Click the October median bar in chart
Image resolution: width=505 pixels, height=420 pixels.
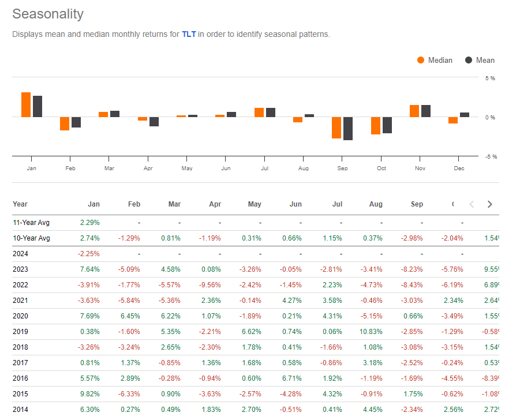tap(375, 125)
